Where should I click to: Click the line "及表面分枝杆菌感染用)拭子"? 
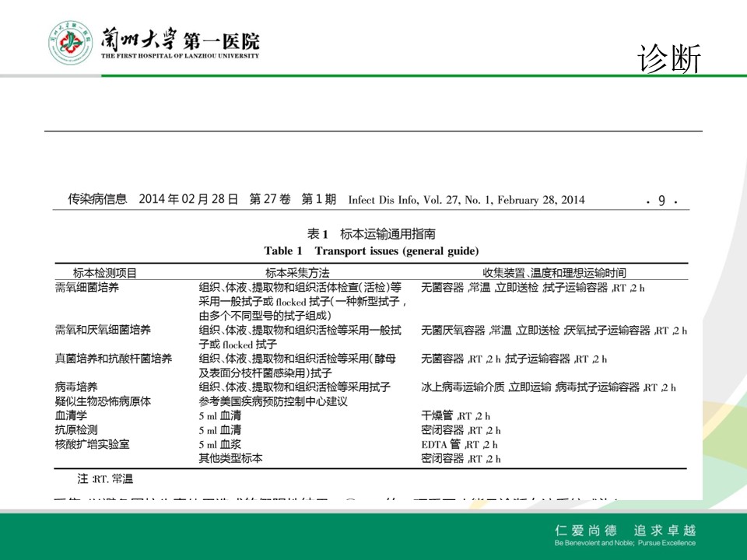coord(265,373)
